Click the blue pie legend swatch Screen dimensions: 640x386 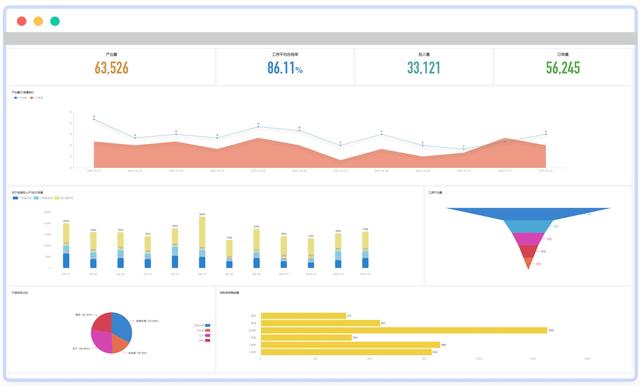(x=208, y=325)
